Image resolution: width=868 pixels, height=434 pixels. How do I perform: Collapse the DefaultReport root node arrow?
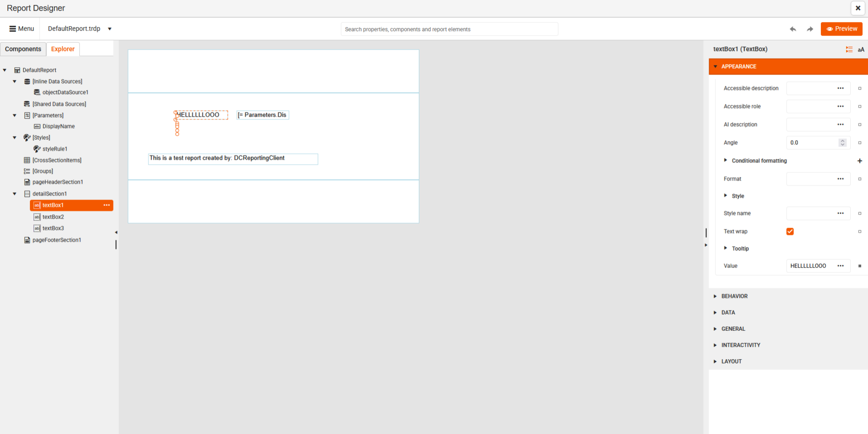tap(5, 70)
